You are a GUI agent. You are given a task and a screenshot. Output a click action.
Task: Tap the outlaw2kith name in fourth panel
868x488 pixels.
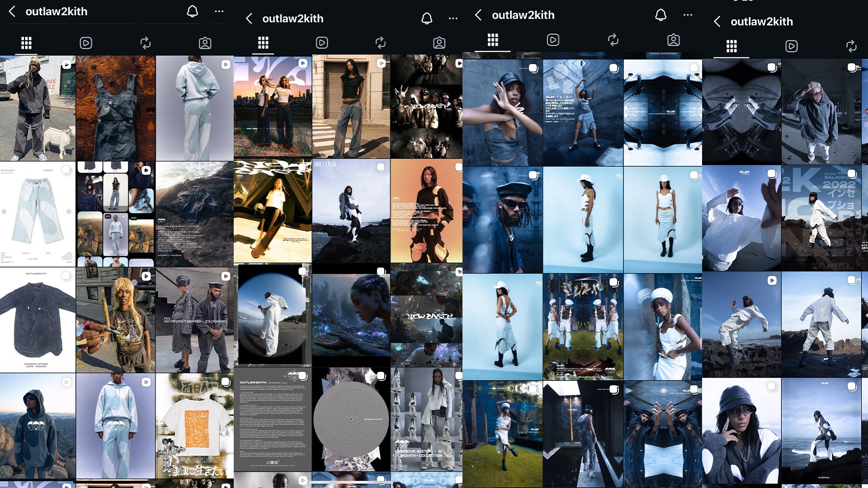click(762, 21)
